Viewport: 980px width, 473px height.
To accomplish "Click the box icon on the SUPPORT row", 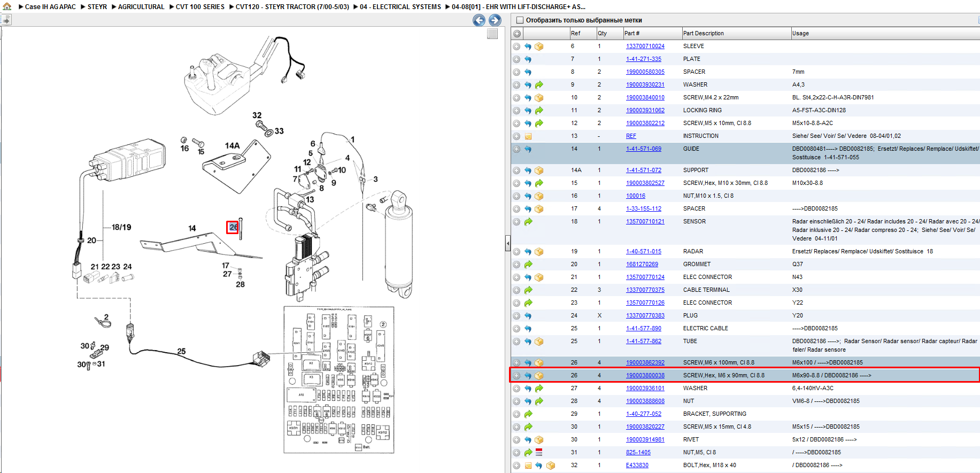I will [x=539, y=170].
